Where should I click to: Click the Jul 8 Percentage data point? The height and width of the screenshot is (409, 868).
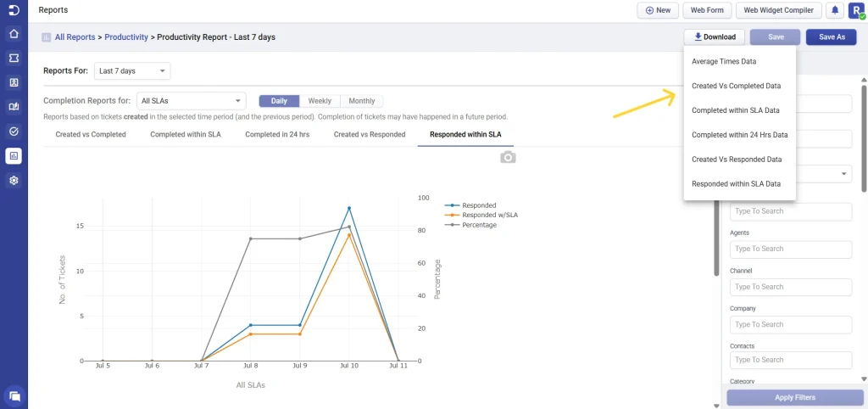pyautogui.click(x=250, y=238)
